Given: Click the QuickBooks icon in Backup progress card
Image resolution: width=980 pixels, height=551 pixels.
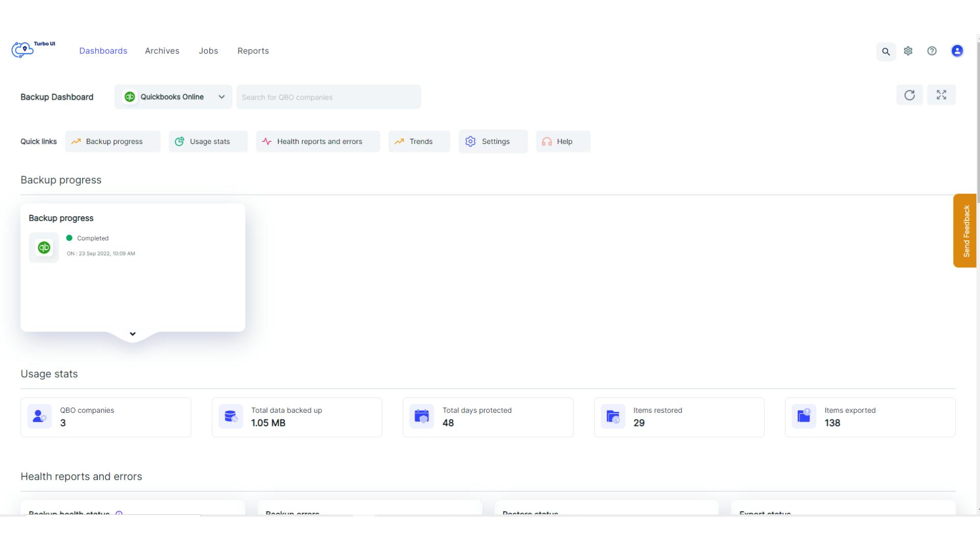Looking at the screenshot, I should pyautogui.click(x=44, y=247).
